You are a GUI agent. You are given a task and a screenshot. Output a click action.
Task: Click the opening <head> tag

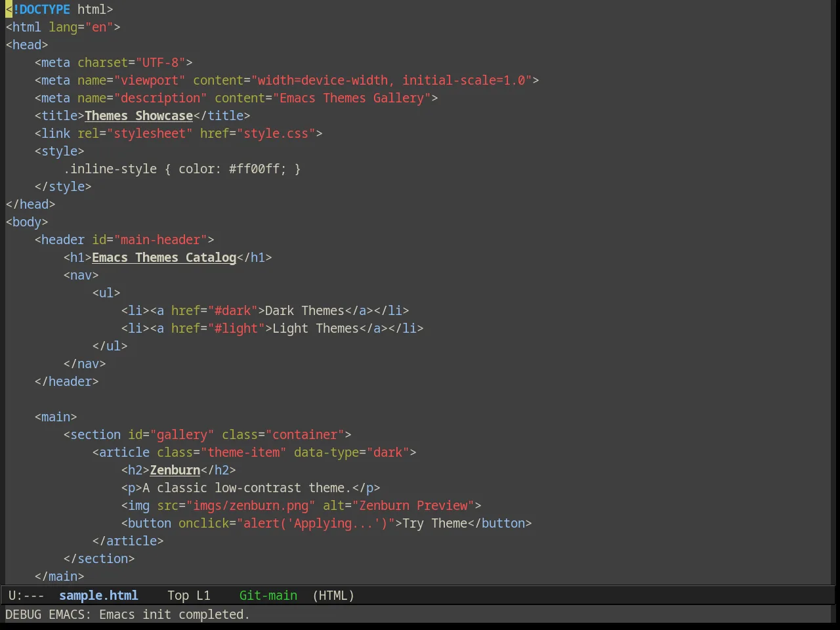(x=27, y=45)
